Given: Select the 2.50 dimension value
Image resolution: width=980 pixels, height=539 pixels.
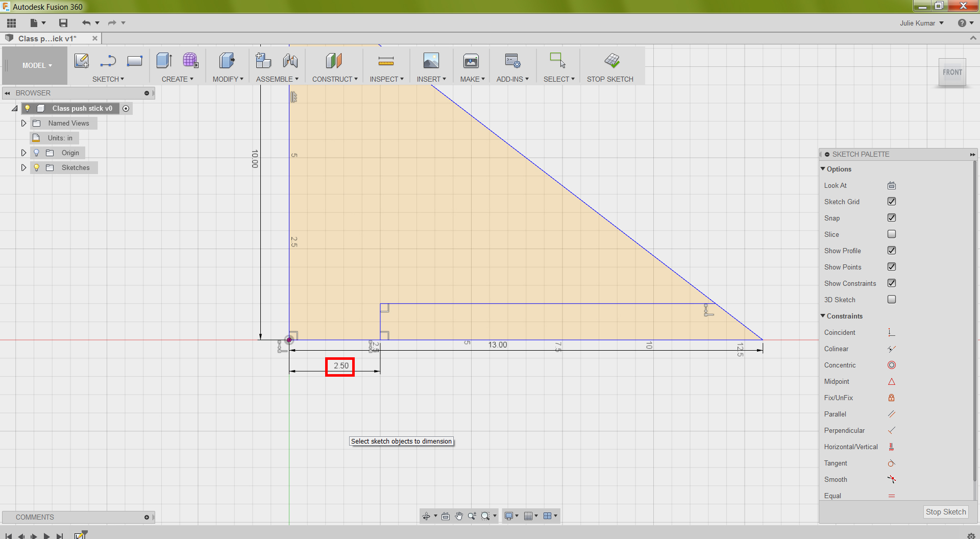Looking at the screenshot, I should click(x=340, y=366).
